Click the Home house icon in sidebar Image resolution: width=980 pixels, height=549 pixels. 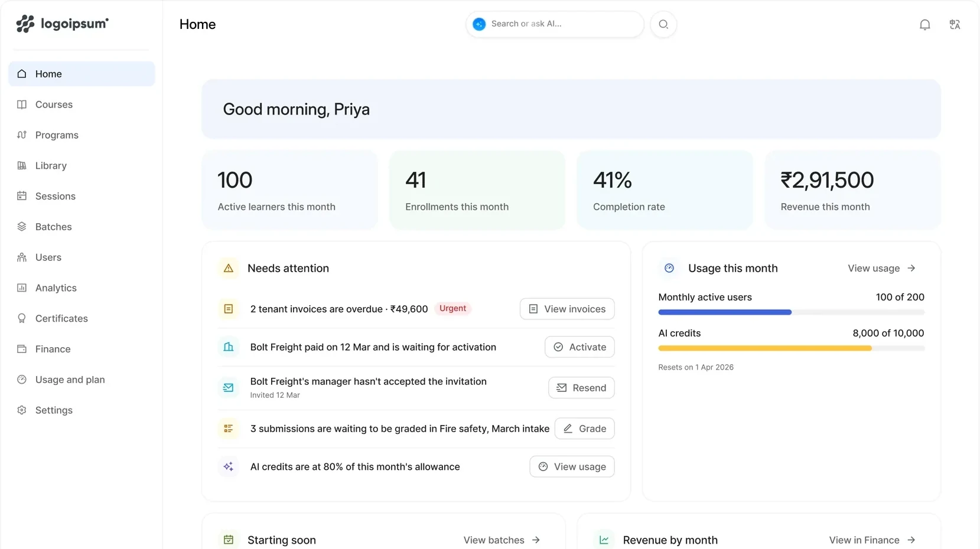(x=22, y=74)
